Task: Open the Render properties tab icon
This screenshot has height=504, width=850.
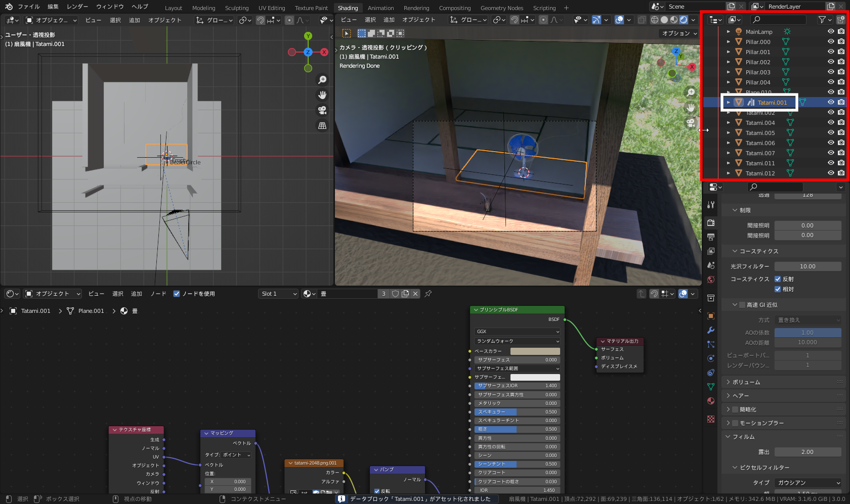Action: (711, 223)
